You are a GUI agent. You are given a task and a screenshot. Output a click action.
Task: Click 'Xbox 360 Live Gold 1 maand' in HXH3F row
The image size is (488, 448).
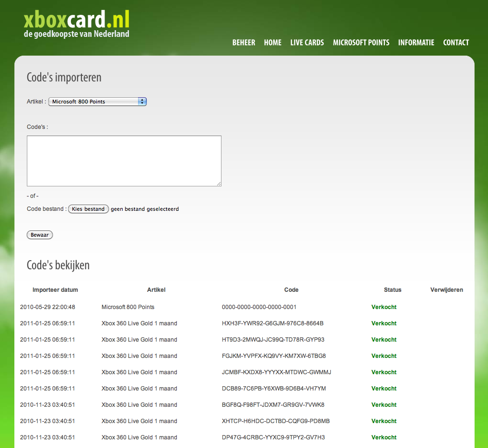[139, 323]
